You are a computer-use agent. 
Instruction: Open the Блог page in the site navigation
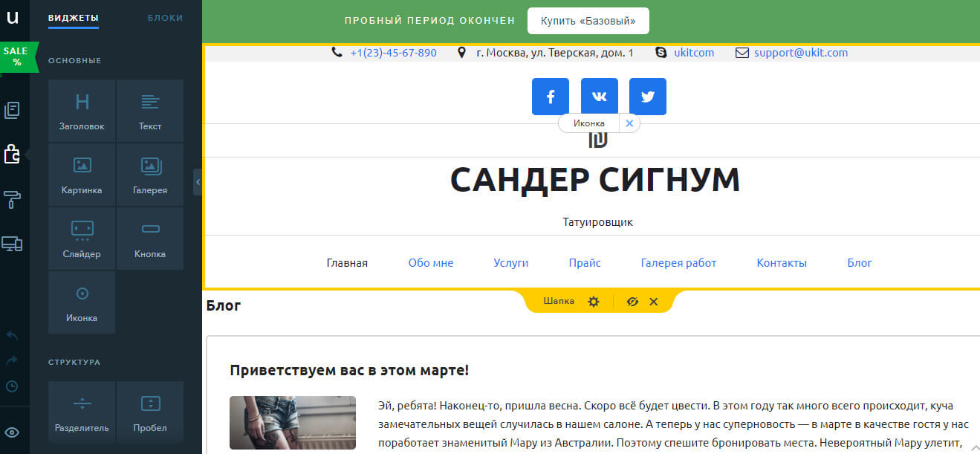click(860, 262)
